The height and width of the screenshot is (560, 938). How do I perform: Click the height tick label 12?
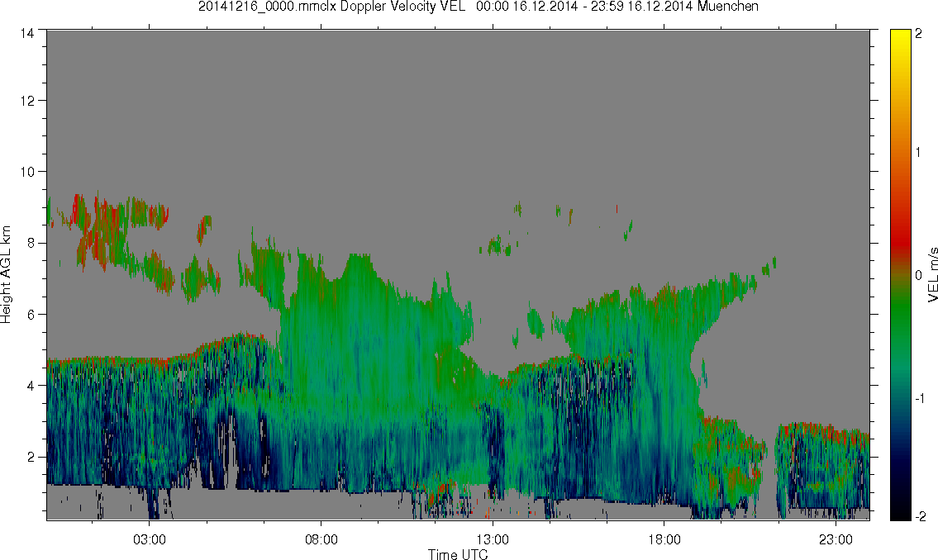(x=26, y=101)
